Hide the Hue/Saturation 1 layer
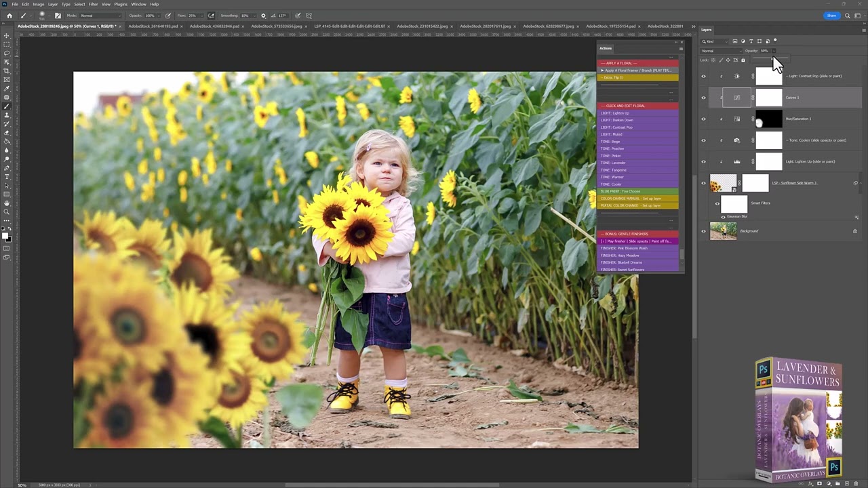Screen dimensions: 868x488 tap(703, 119)
